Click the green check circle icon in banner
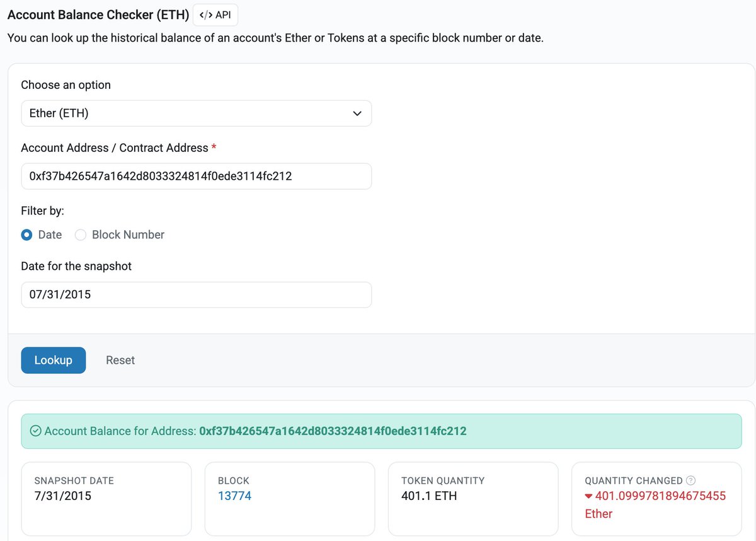The image size is (756, 541). (36, 431)
